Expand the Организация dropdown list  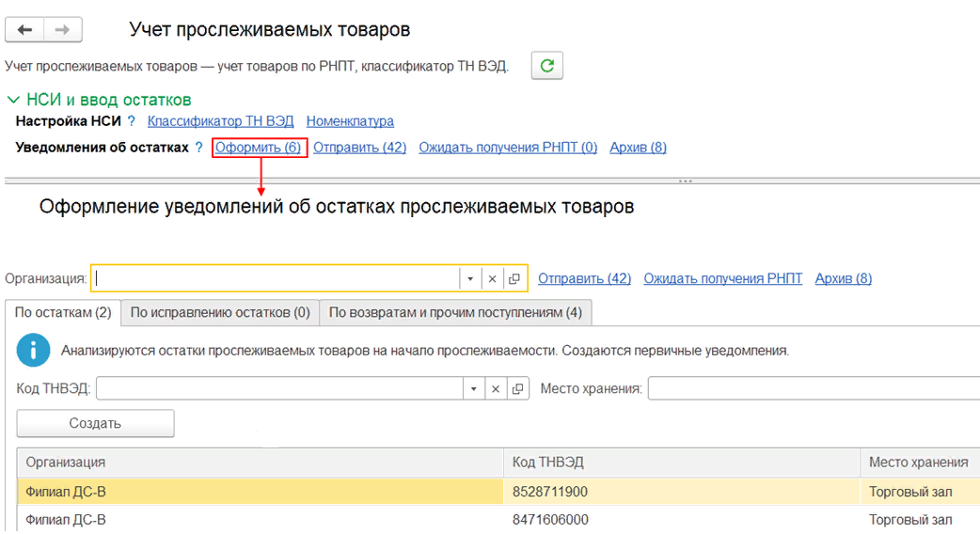pos(470,279)
